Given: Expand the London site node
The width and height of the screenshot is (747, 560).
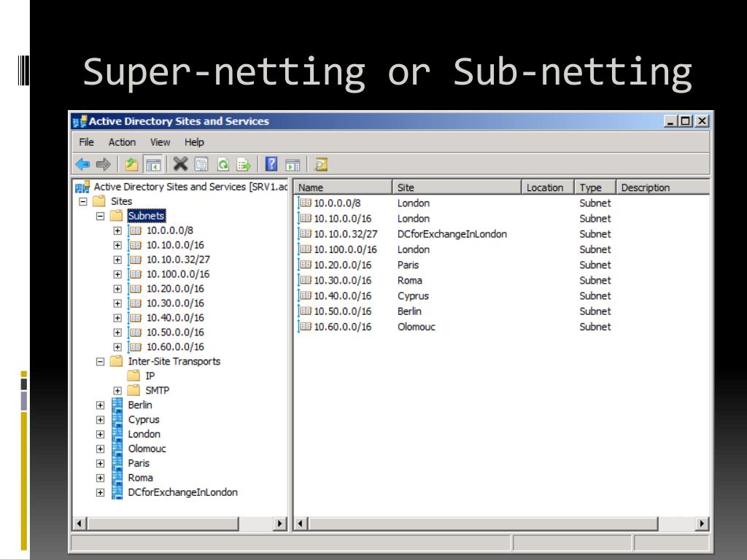Looking at the screenshot, I should coord(101,435).
